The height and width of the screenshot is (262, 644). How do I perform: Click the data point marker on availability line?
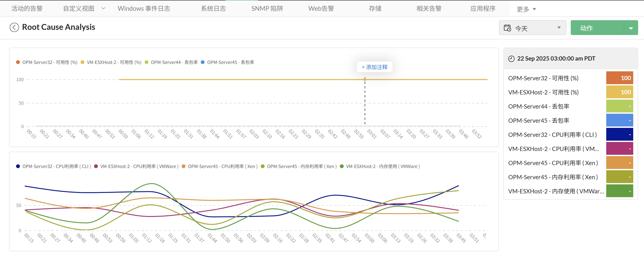tap(365, 79)
